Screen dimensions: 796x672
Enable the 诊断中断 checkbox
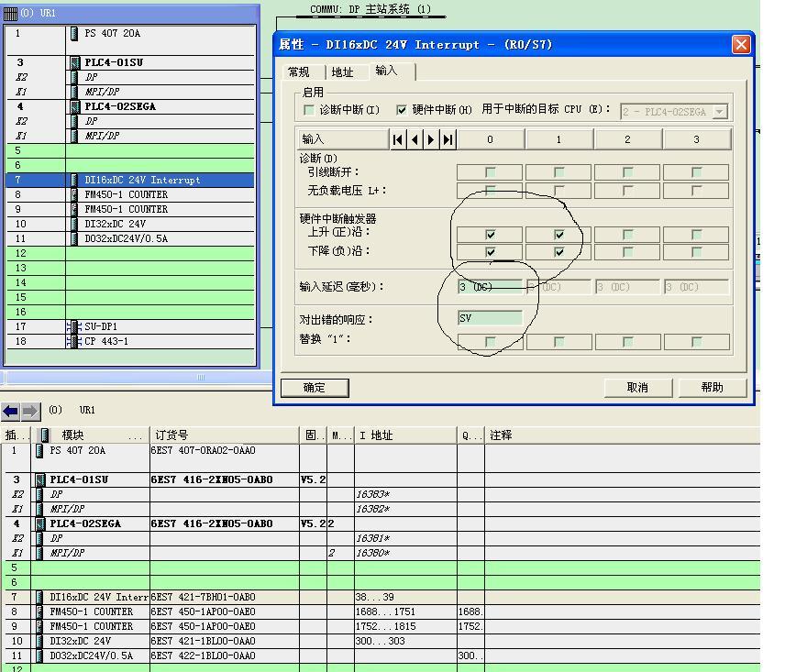tap(309, 110)
